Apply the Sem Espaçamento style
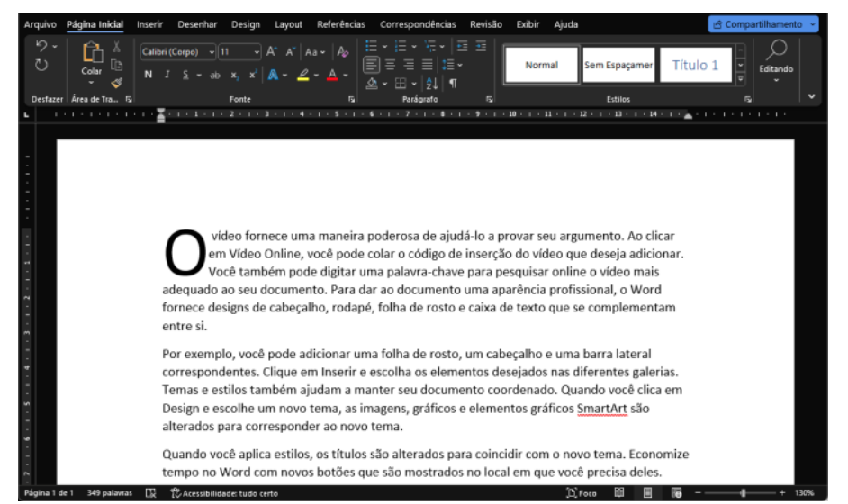 [618, 65]
